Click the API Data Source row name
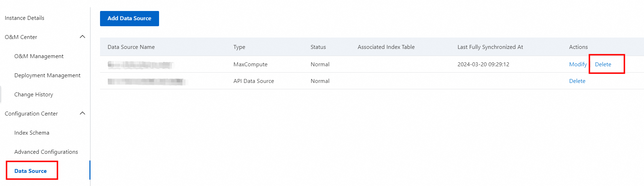The image size is (644, 186). 146,81
